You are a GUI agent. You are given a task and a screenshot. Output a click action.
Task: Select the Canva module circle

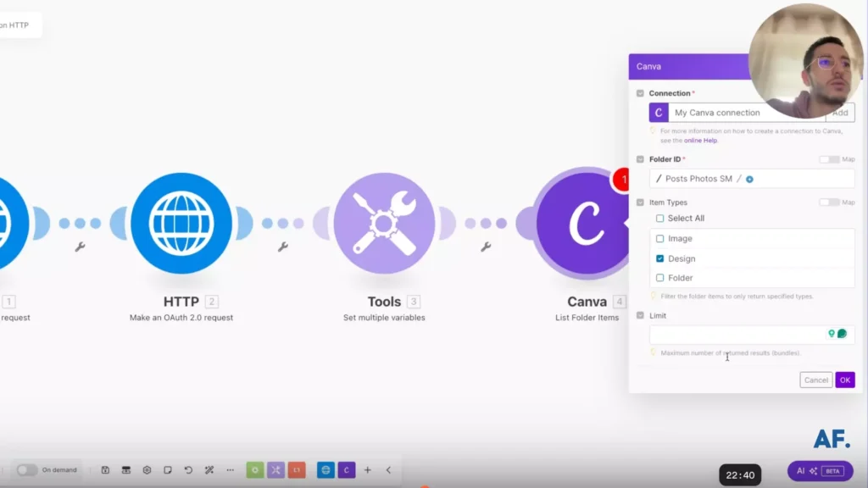pyautogui.click(x=584, y=223)
